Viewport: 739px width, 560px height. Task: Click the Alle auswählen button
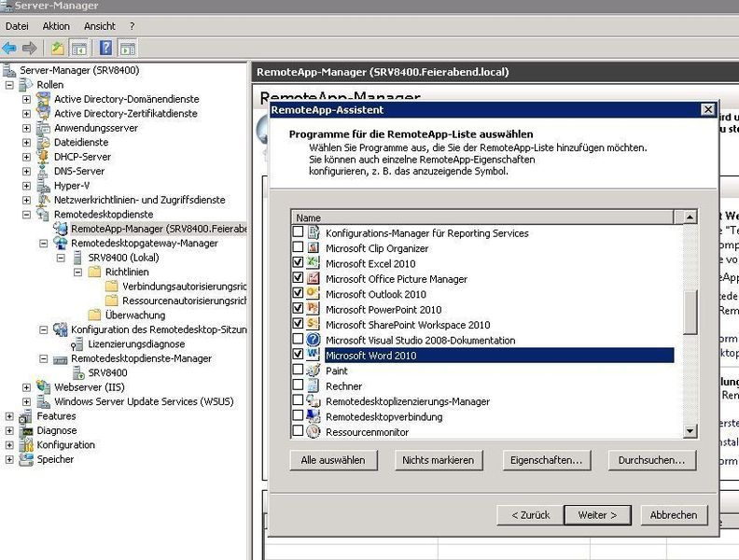coord(333,460)
